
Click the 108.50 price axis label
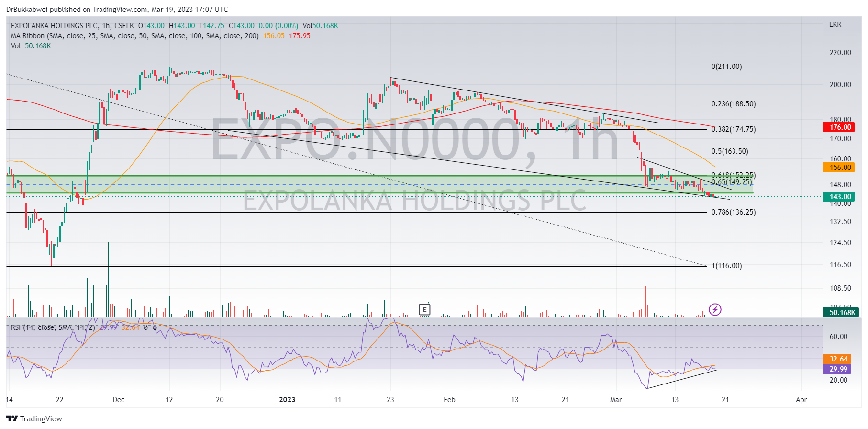(840, 288)
